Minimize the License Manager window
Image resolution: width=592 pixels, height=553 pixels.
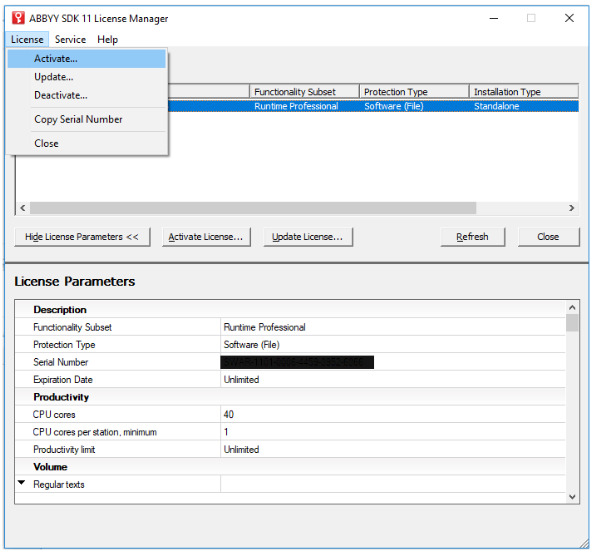[494, 18]
